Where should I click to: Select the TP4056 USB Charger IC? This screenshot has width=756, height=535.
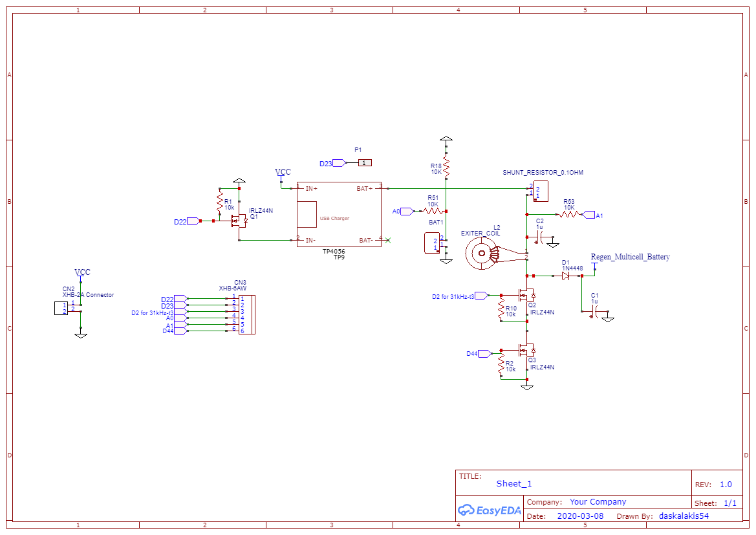click(338, 213)
